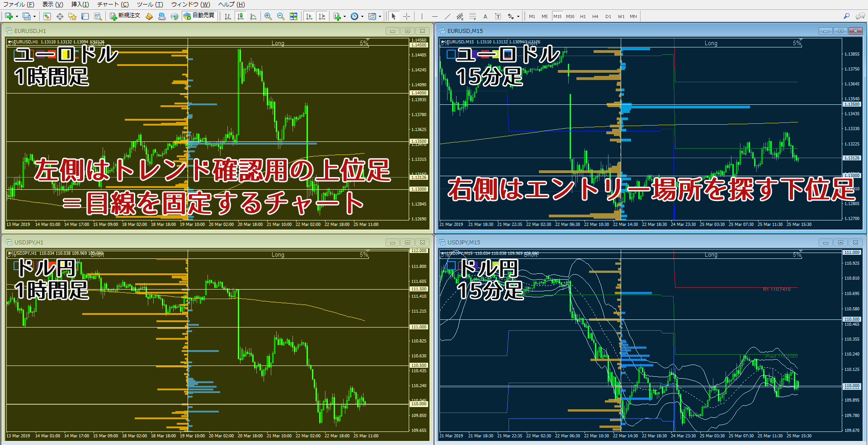Switch to the H1 timeframe
868x445 pixels.
pos(582,16)
